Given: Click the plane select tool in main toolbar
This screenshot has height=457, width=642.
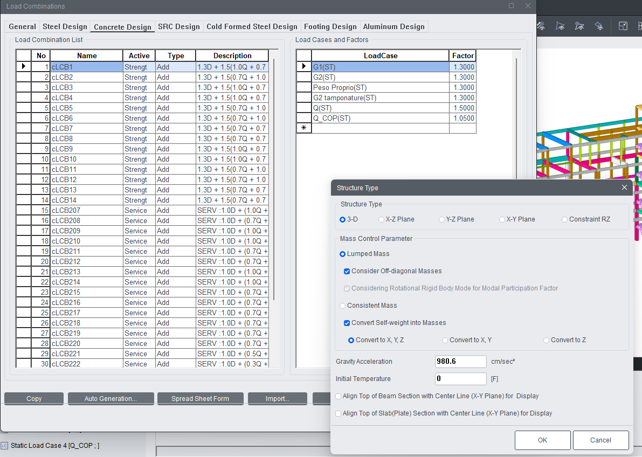Looking at the screenshot, I should point(599,26).
